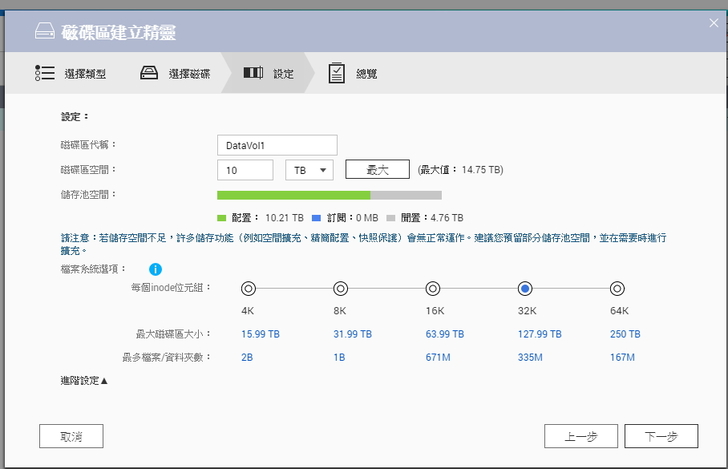Open the blue info icon beside 檔案系統選項

click(156, 269)
